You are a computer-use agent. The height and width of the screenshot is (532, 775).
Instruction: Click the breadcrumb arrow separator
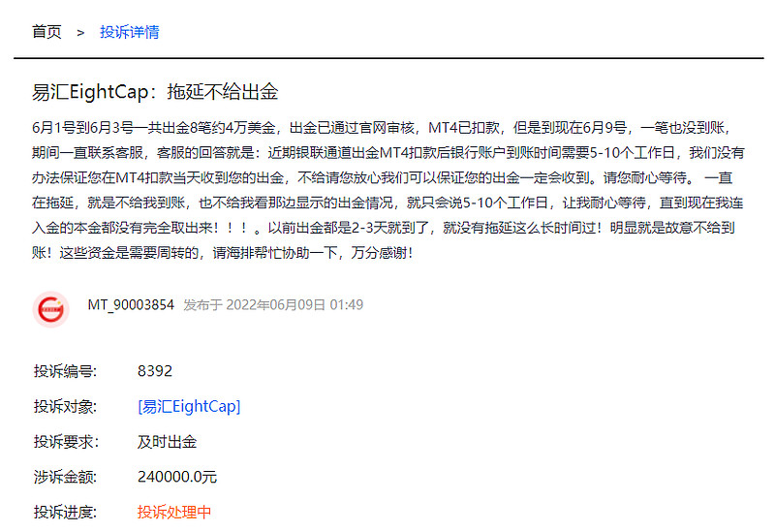pyautogui.click(x=80, y=33)
